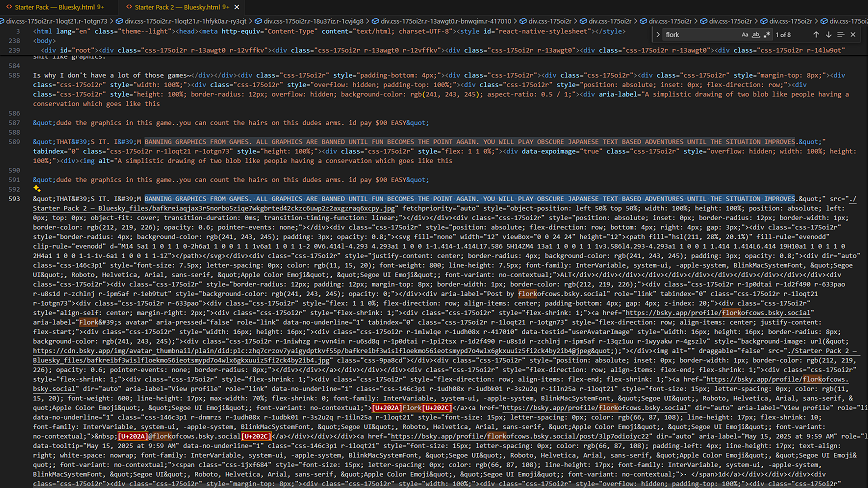This screenshot has height=488, width=868.
Task: Click line number 593 in the gutter
Action: point(14,199)
